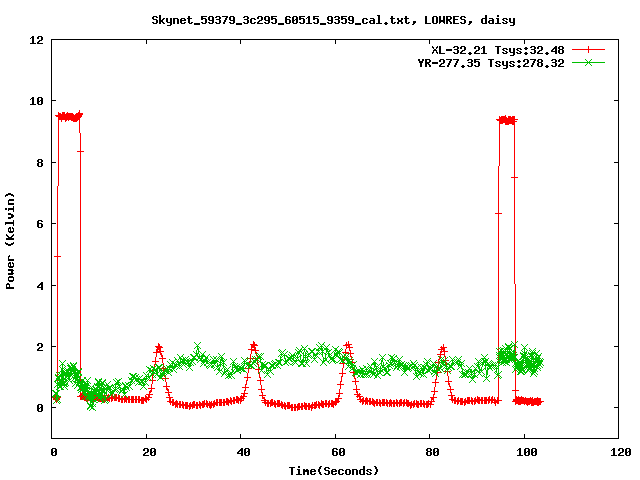Click the red calibration plateau near 97 seconds
This screenshot has height=480, width=640.
[x=507, y=120]
